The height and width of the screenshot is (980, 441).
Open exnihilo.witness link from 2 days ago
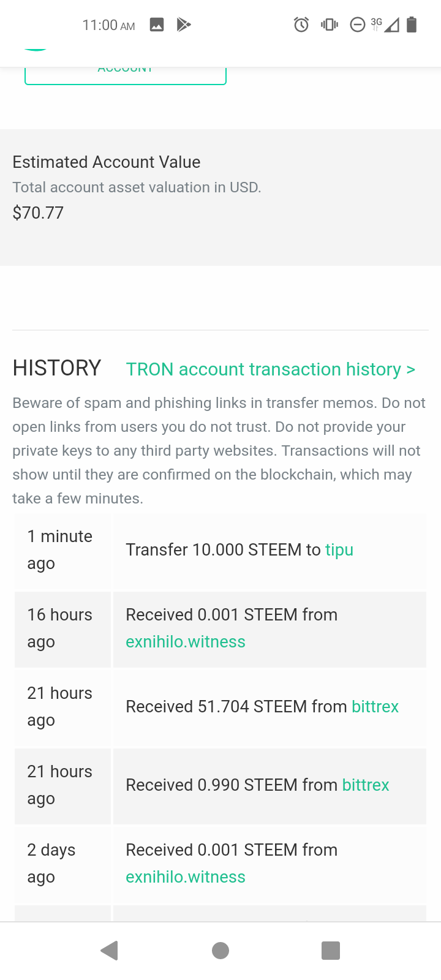coord(186,876)
